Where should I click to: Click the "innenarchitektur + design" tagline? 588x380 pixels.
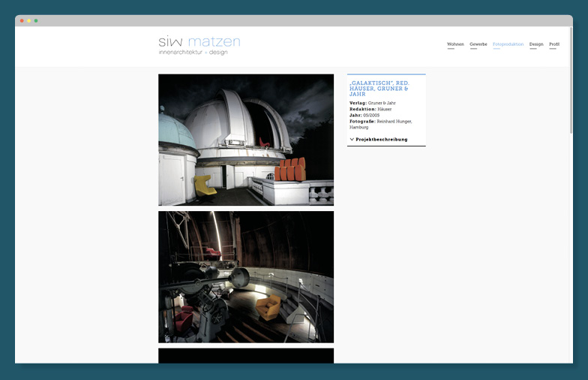[x=193, y=53]
